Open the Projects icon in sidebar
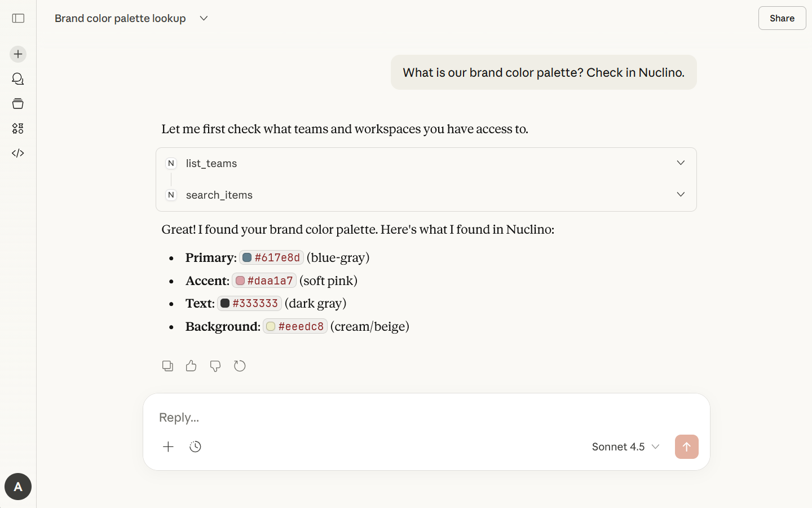The image size is (812, 508). (18, 104)
